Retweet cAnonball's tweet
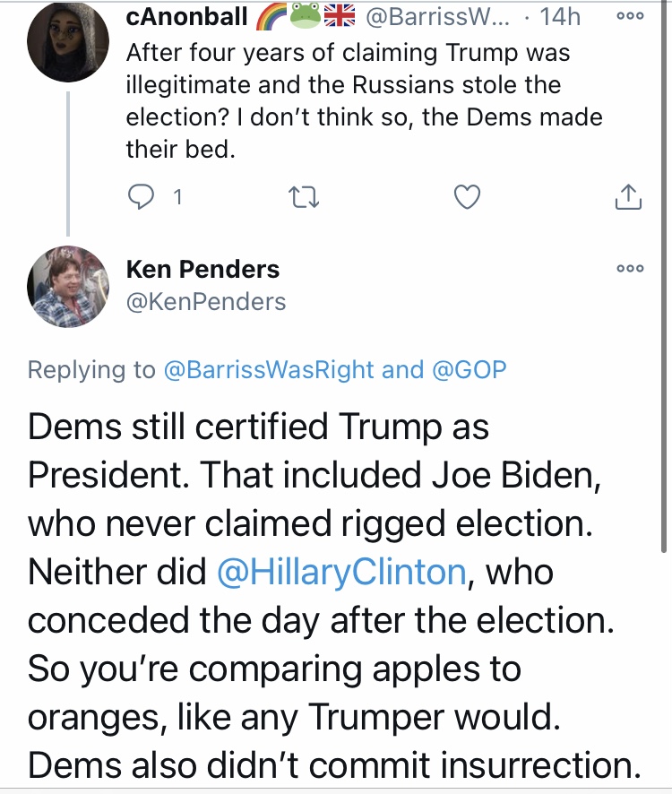This screenshot has width=672, height=794. point(304,197)
